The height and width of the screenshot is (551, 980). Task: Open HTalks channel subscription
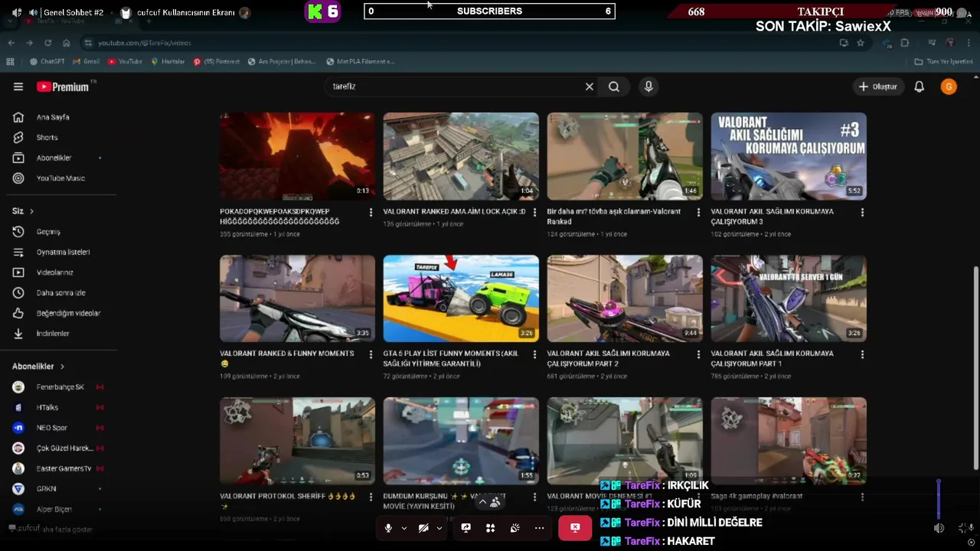[58, 407]
